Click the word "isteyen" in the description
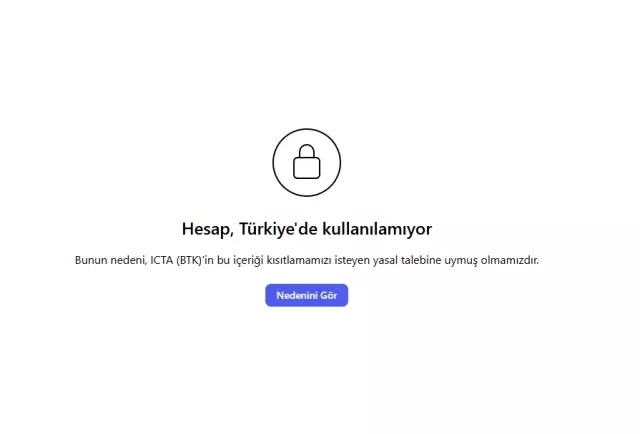640x434 pixels. click(x=352, y=260)
